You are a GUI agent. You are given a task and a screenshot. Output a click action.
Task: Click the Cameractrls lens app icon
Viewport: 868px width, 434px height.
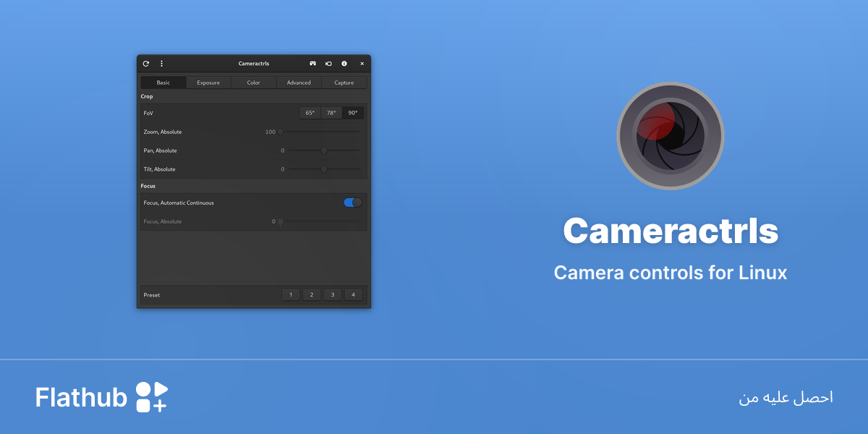coord(671,136)
